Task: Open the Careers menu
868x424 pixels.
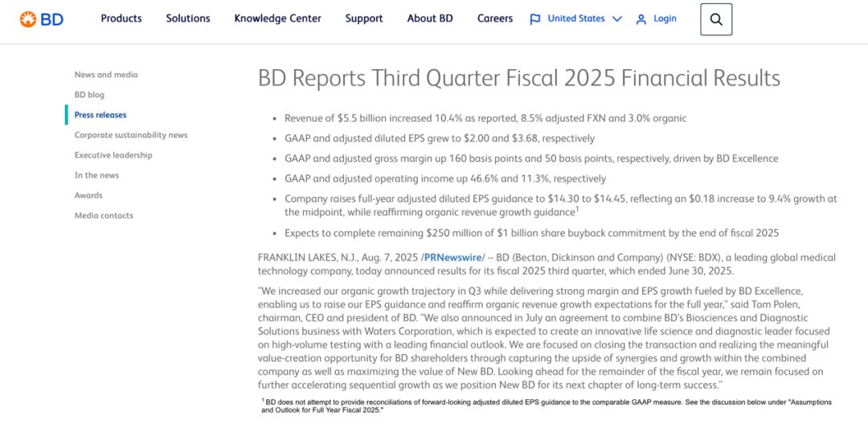Action: 495,18
